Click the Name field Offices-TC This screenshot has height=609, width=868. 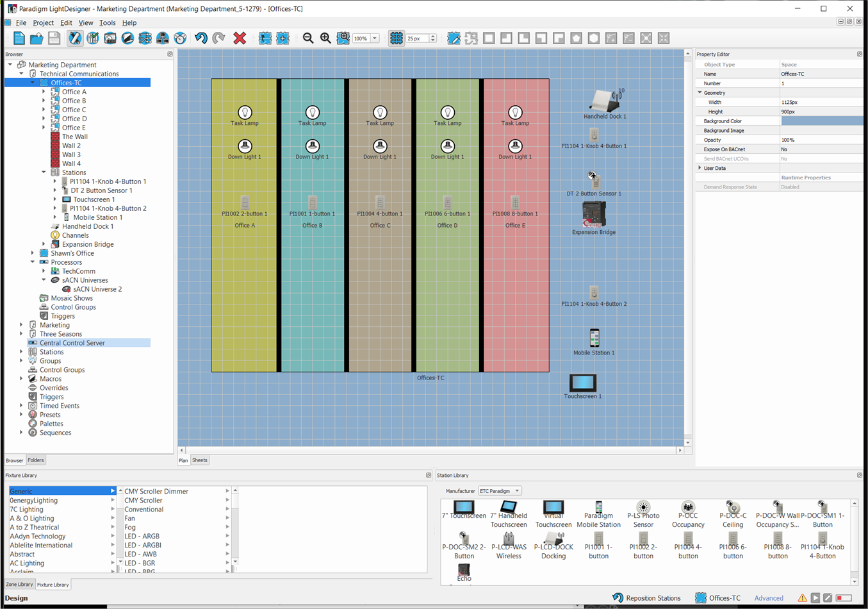tap(821, 74)
